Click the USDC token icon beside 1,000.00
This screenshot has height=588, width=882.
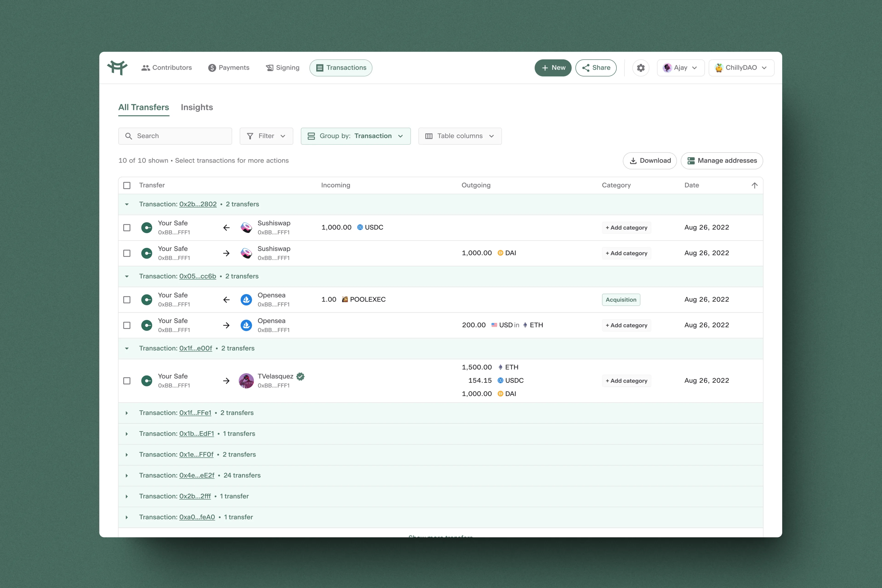(360, 227)
